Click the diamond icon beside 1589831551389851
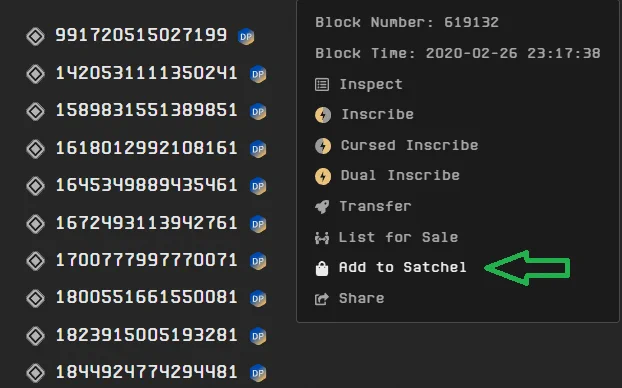The height and width of the screenshot is (388, 622). [36, 111]
